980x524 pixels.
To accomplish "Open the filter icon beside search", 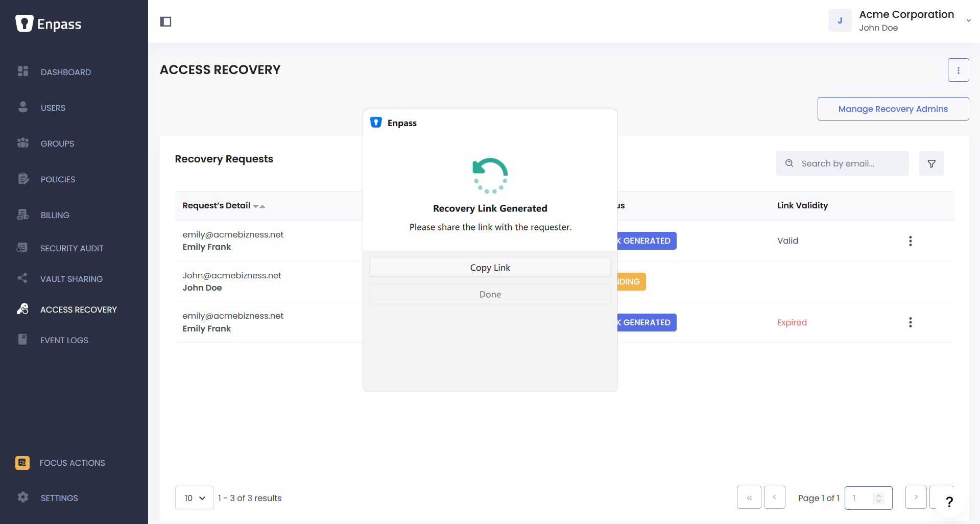I will point(931,163).
